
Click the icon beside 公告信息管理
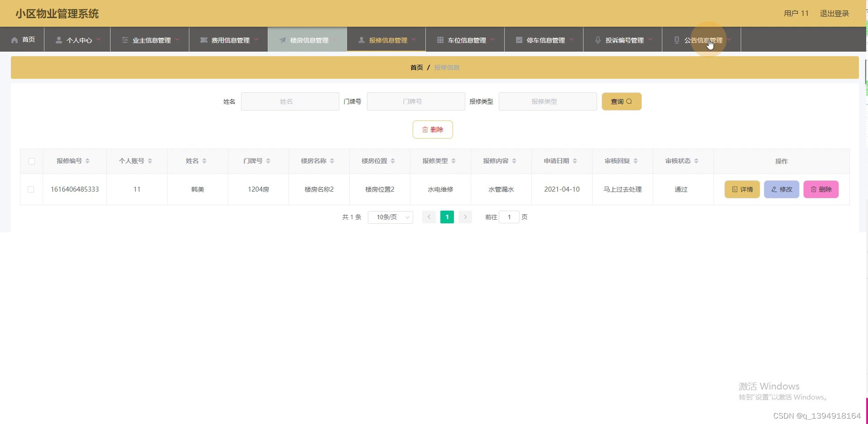(677, 40)
